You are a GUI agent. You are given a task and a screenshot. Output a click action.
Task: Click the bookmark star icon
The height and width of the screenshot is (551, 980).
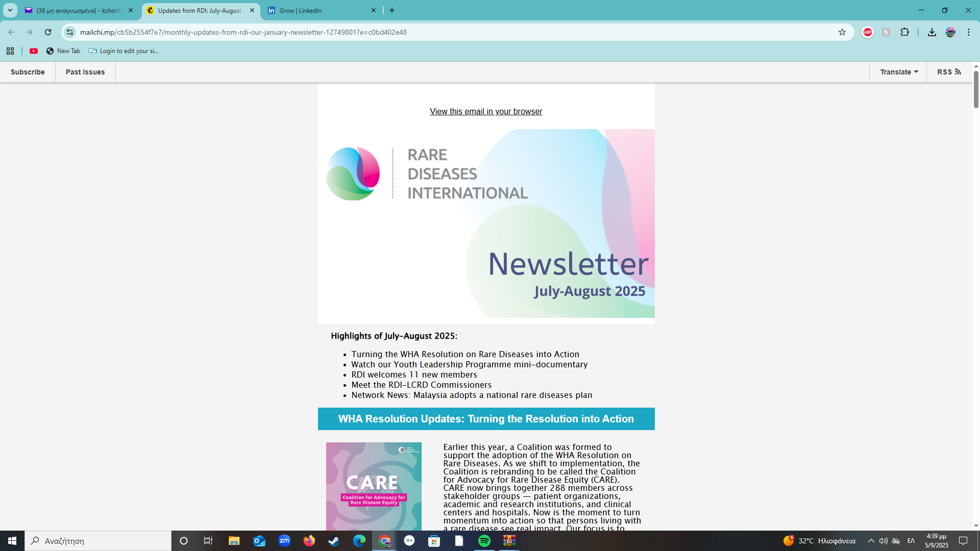coord(842,32)
